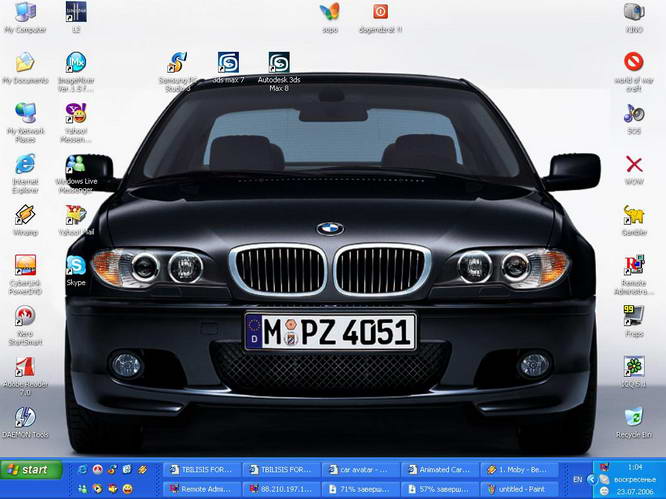Launch Yahoo! Messenger desktop shortcut
The image size is (666, 499).
click(x=76, y=122)
